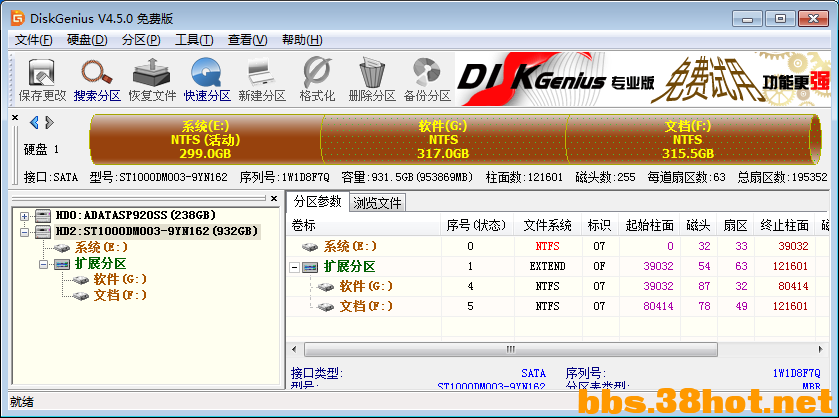Click the 系统(E:) drive icon in table
Screen dimensions: 839x418
coord(310,247)
